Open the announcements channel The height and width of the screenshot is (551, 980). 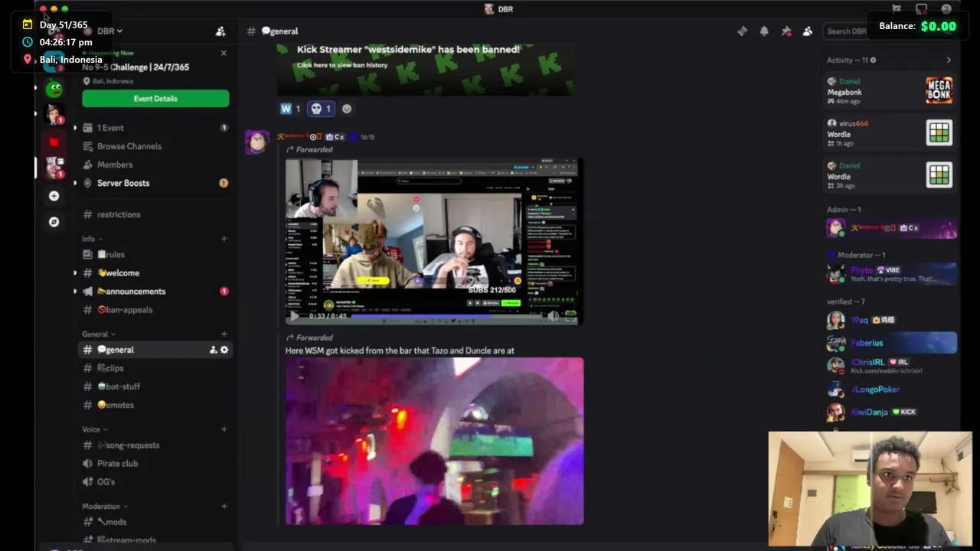155,291
